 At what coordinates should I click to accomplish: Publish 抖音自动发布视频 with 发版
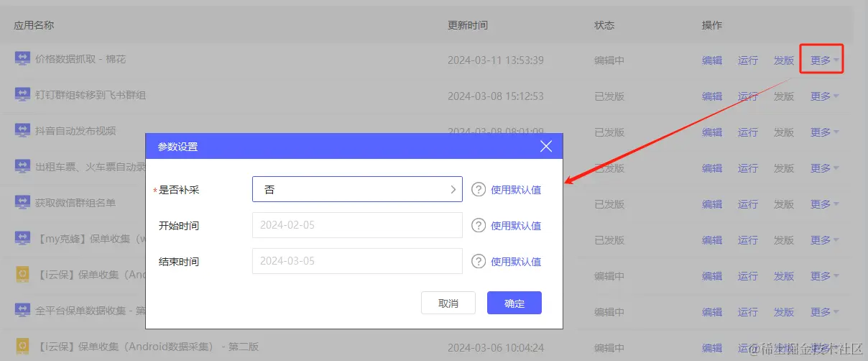pos(784,132)
